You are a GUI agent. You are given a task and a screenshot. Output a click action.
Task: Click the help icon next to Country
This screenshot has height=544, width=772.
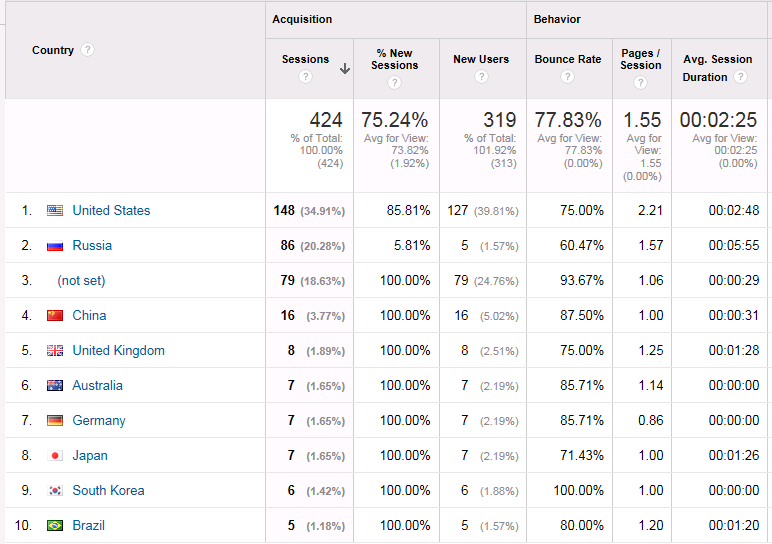click(88, 50)
